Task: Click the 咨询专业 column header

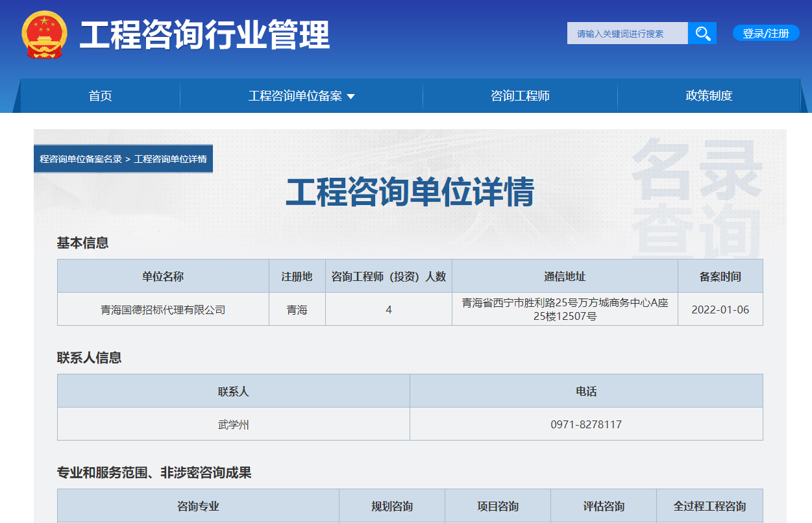Action: [x=198, y=506]
